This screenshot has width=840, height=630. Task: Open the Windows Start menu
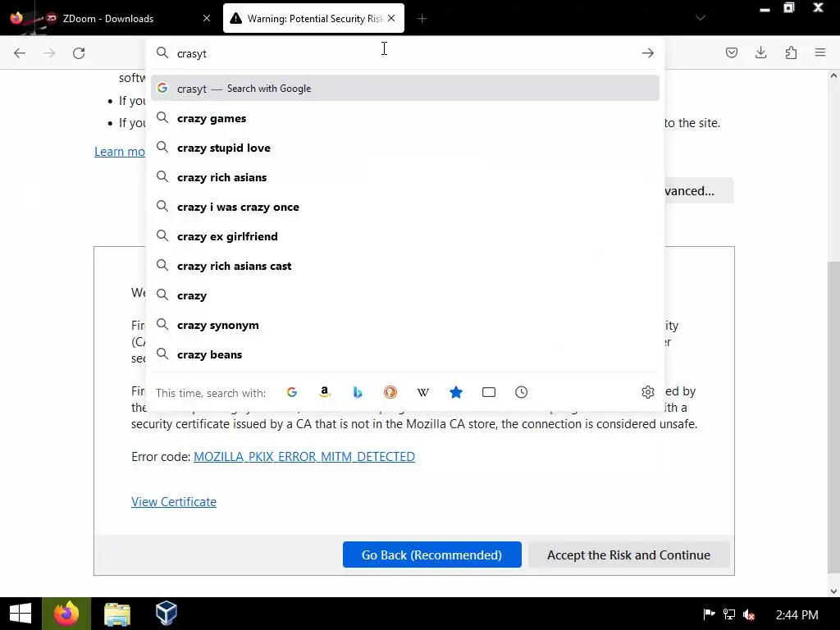point(21,614)
